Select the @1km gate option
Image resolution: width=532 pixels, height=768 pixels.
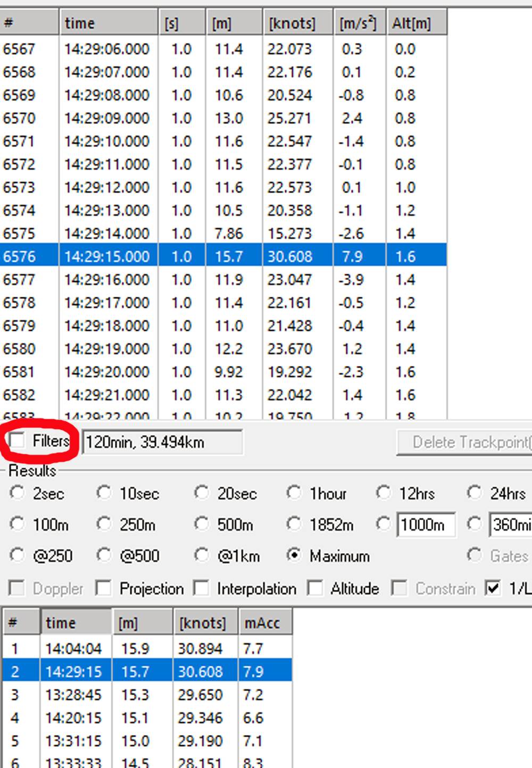click(x=202, y=556)
